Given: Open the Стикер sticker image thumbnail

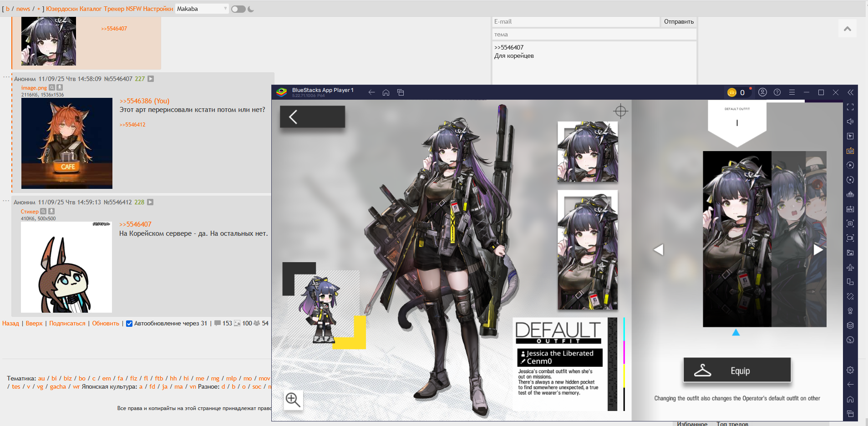Looking at the screenshot, I should (x=66, y=267).
